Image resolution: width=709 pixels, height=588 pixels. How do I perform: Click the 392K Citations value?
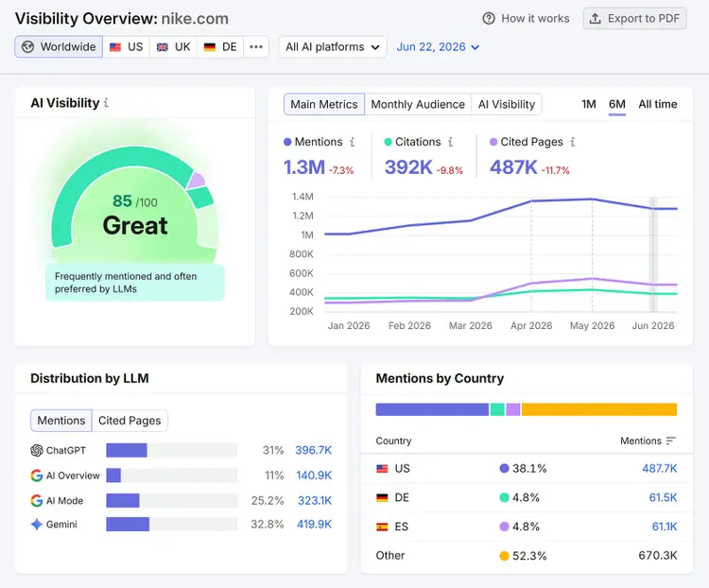tap(408, 167)
